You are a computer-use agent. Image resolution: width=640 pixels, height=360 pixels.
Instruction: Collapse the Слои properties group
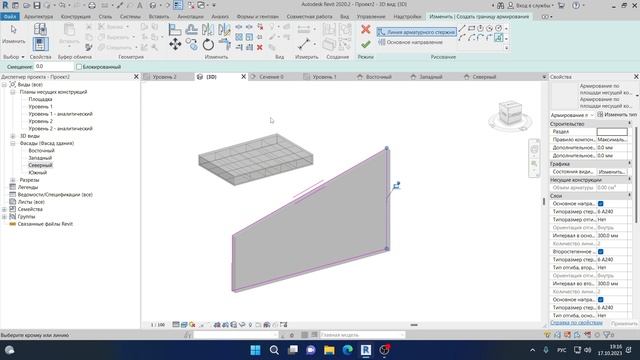click(629, 196)
